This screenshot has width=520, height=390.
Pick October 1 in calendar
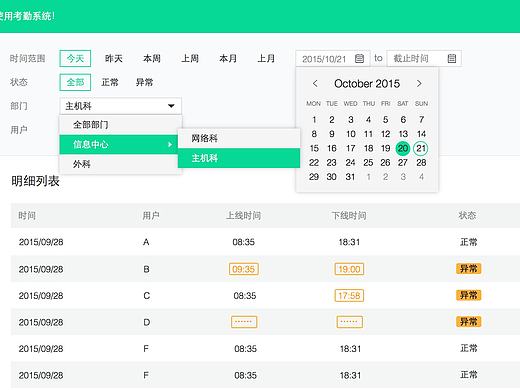coord(314,119)
